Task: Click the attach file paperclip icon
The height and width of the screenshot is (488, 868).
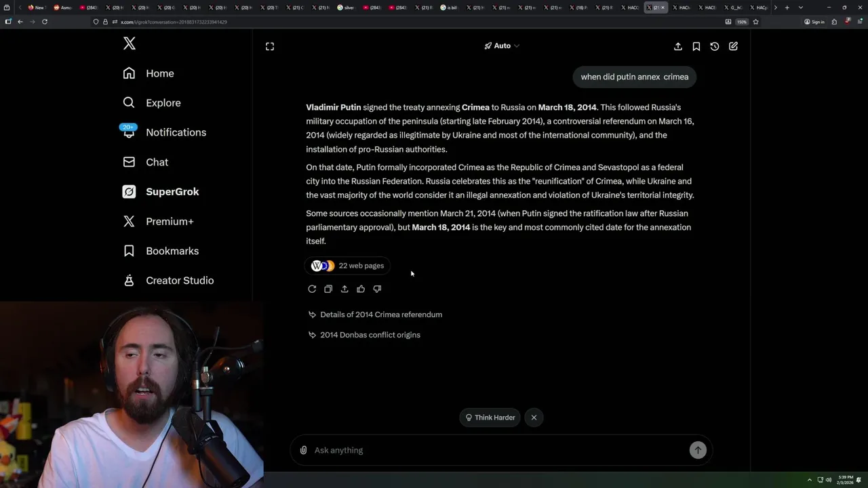Action: (304, 450)
